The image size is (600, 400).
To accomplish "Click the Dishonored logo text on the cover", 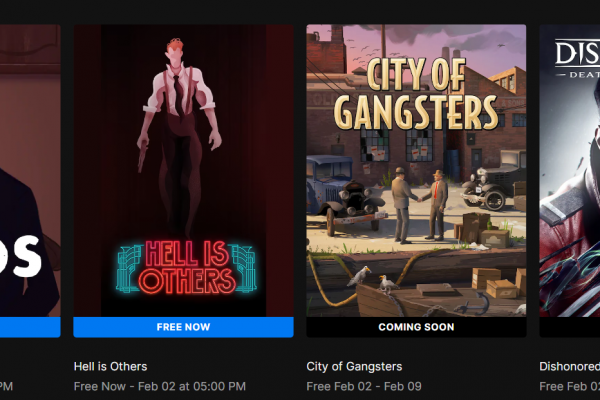I will (x=577, y=58).
